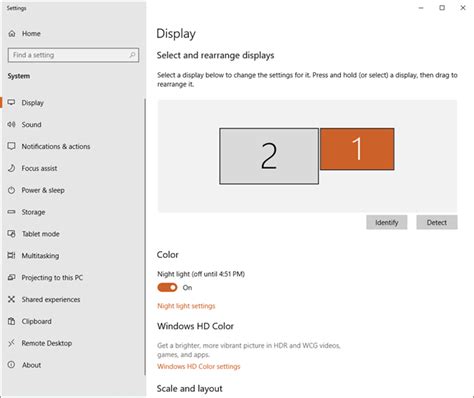Click the Shared experiences icon
The width and height of the screenshot is (474, 398).
click(12, 299)
